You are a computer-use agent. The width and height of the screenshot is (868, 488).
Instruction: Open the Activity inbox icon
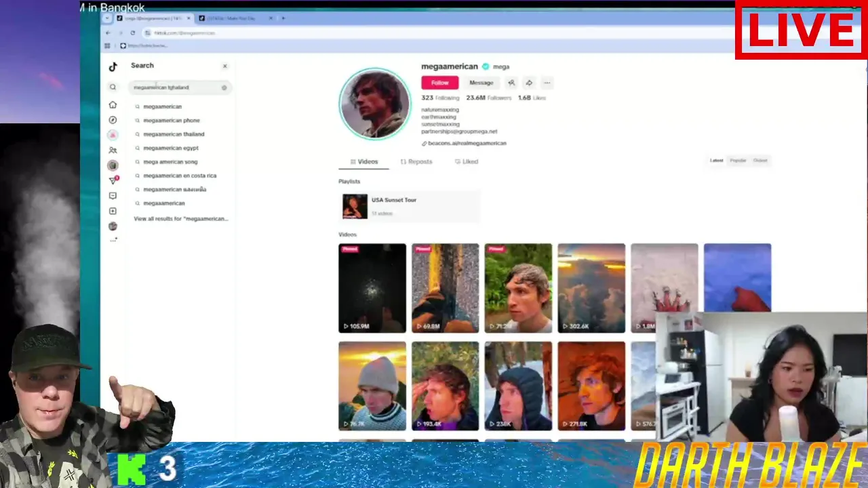click(x=113, y=196)
